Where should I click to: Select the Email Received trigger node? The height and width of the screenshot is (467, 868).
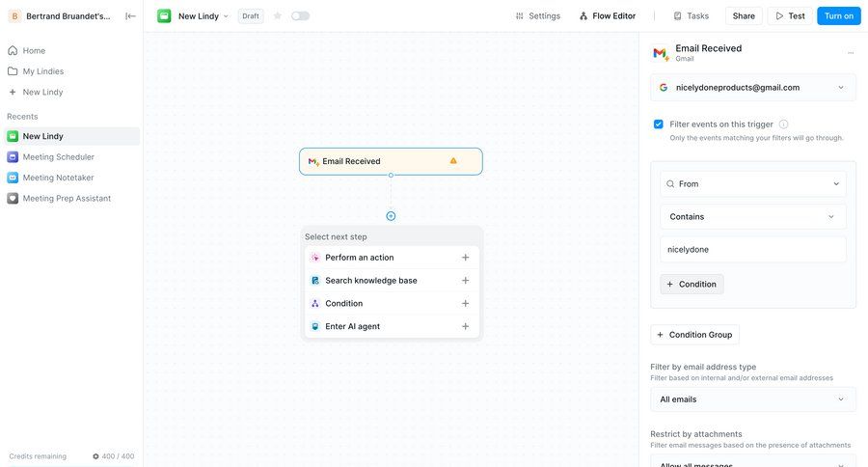pyautogui.click(x=391, y=161)
